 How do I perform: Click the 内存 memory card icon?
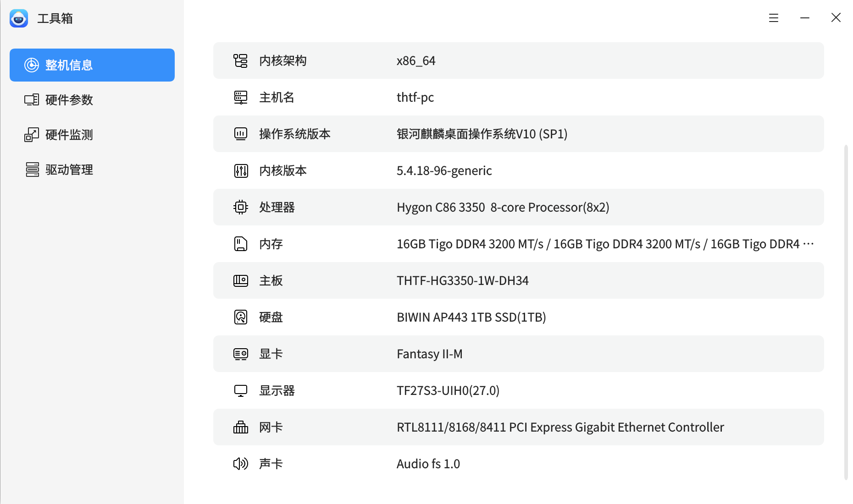[x=240, y=244]
